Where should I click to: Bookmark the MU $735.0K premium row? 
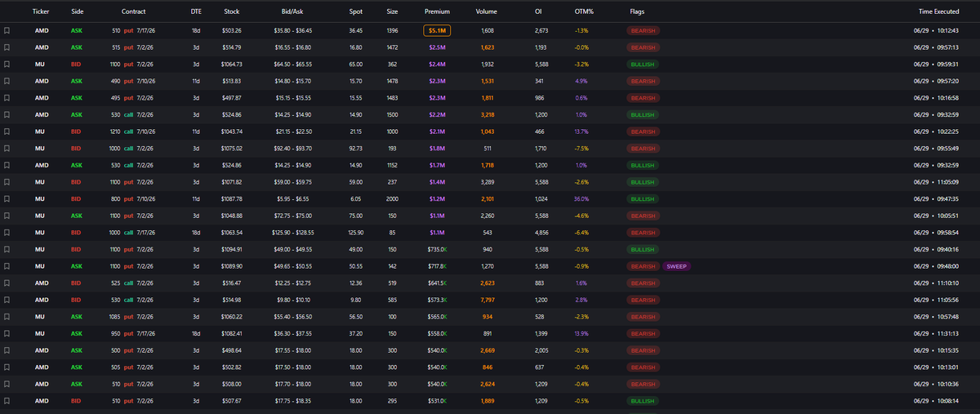[x=7, y=249]
